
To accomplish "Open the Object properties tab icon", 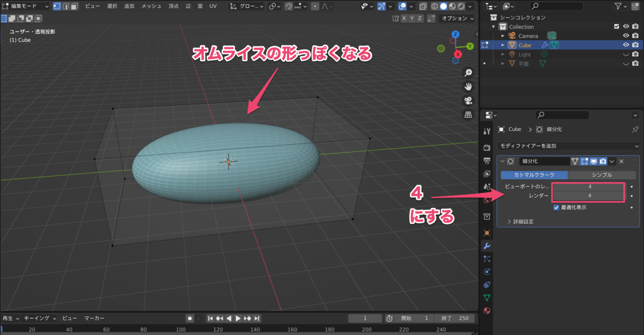I will coord(487,233).
